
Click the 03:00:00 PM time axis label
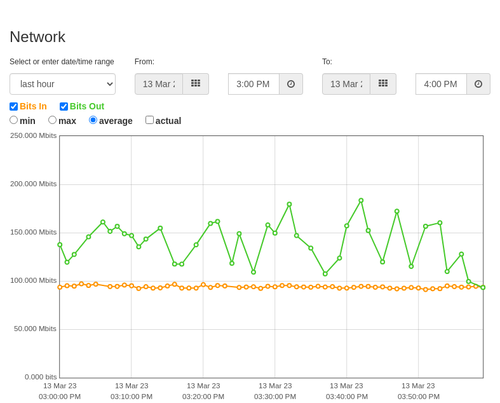point(60,397)
